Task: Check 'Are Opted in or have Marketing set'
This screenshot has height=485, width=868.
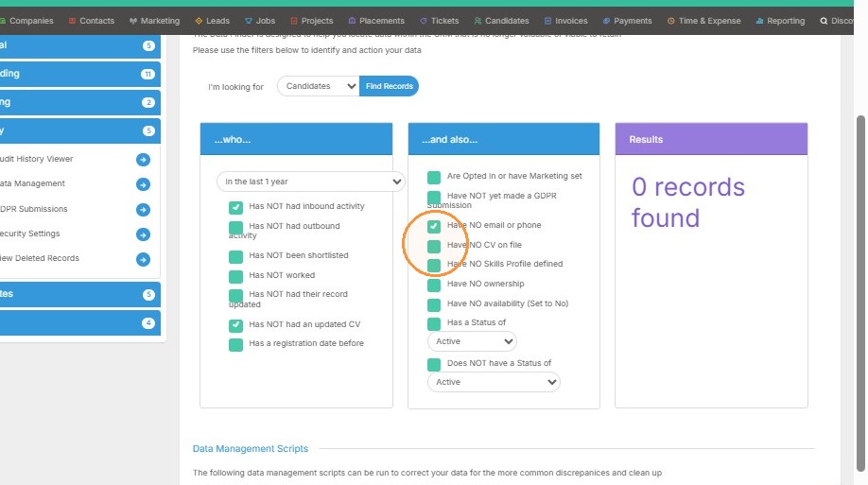Action: (434, 178)
